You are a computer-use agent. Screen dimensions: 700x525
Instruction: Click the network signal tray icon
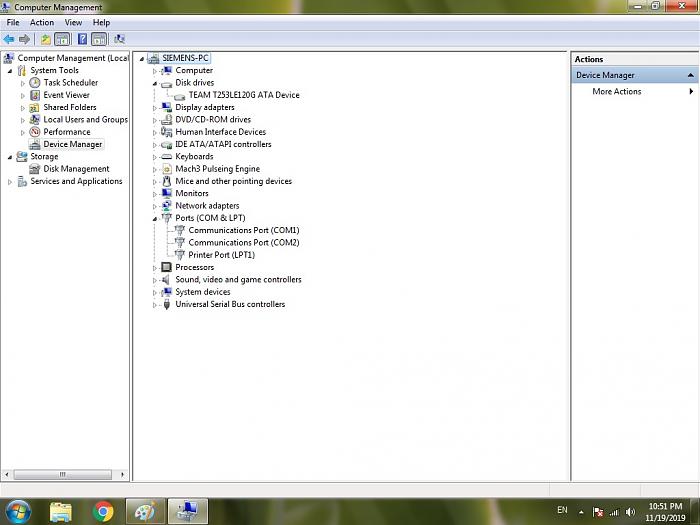(614, 512)
